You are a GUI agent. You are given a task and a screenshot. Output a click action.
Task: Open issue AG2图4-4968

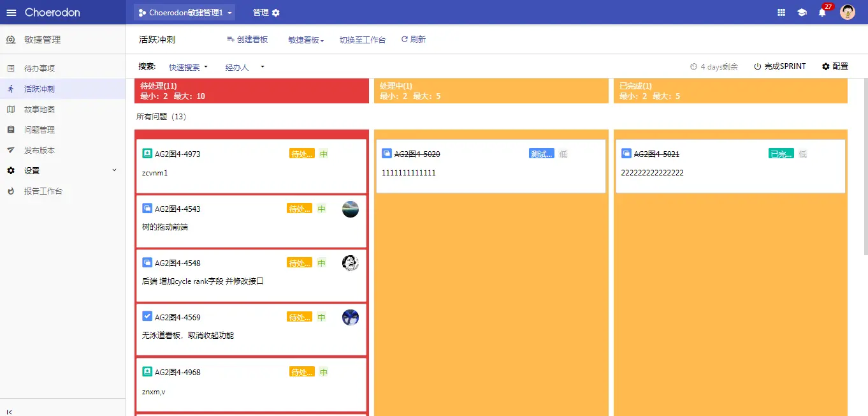coord(178,372)
